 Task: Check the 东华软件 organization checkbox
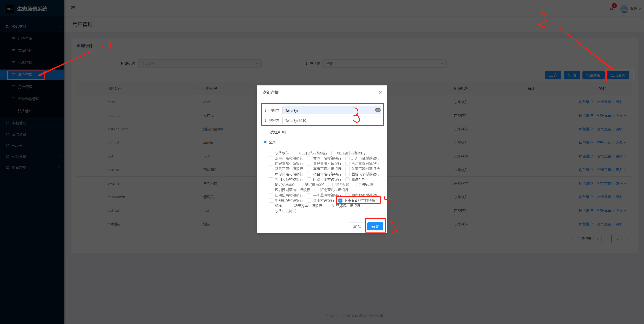coord(271,153)
